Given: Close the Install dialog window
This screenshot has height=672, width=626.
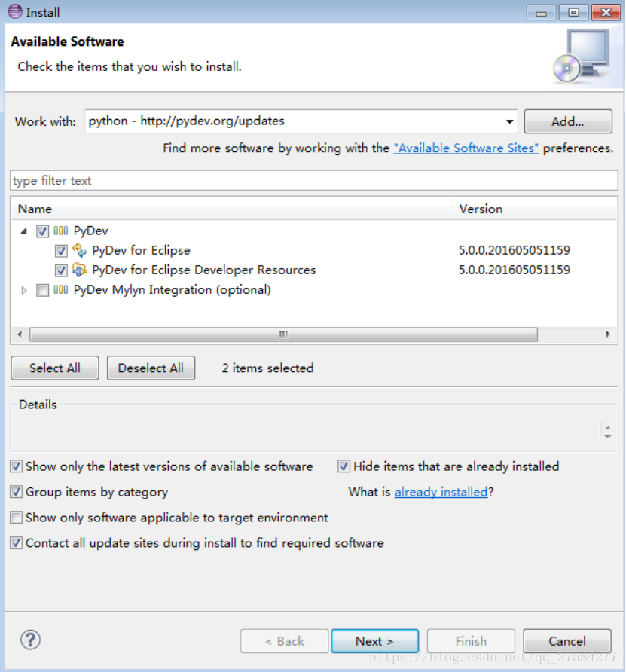Looking at the screenshot, I should point(606,12).
